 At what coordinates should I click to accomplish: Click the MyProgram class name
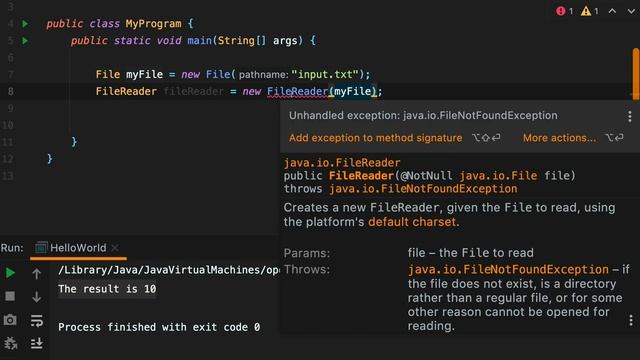click(x=153, y=24)
